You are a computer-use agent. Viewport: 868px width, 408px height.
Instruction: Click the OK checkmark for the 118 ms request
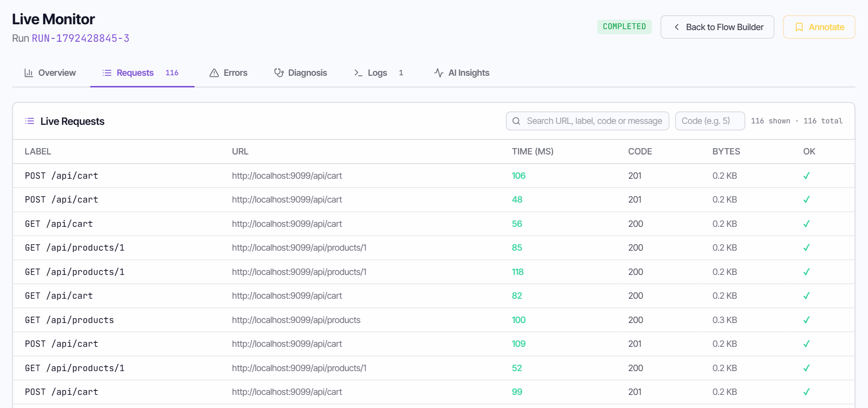point(806,272)
